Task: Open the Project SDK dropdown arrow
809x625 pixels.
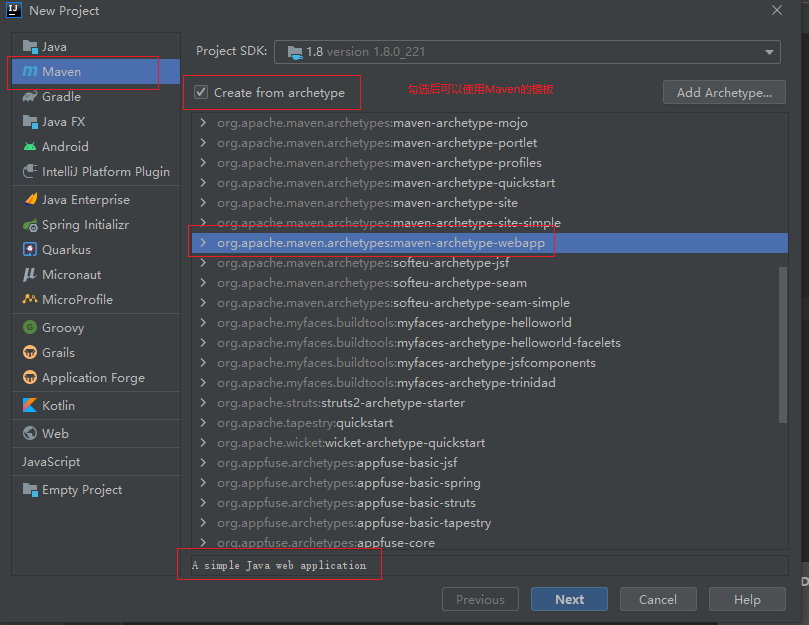Action: pyautogui.click(x=769, y=52)
